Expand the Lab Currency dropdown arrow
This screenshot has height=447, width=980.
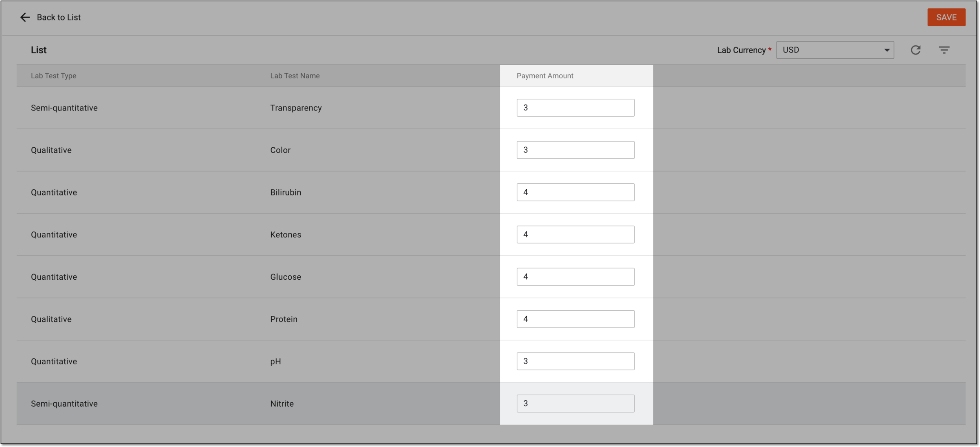point(887,50)
